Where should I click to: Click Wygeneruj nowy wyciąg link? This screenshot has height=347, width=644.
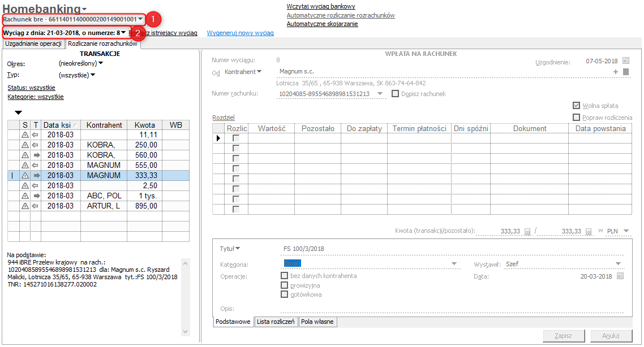click(x=240, y=33)
